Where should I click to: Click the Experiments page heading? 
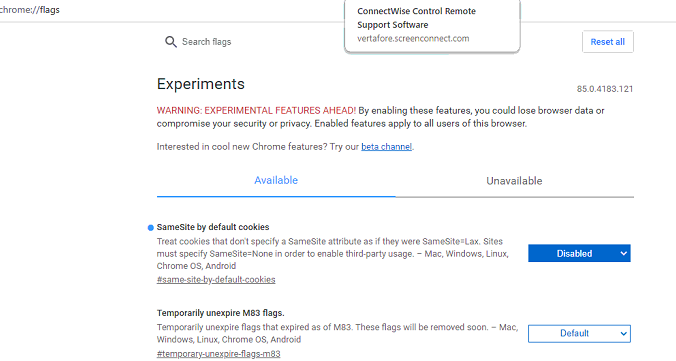pos(200,84)
